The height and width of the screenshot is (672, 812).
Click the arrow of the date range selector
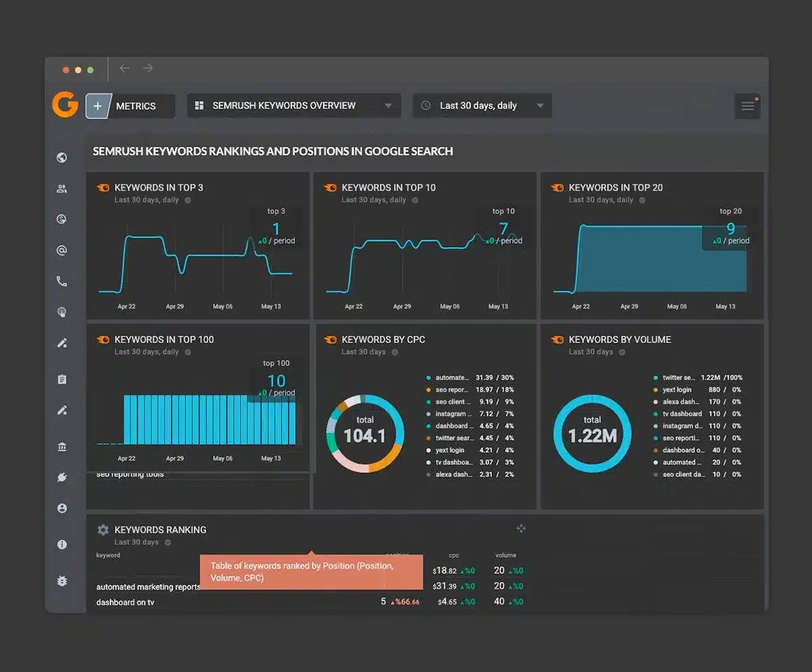tap(540, 106)
